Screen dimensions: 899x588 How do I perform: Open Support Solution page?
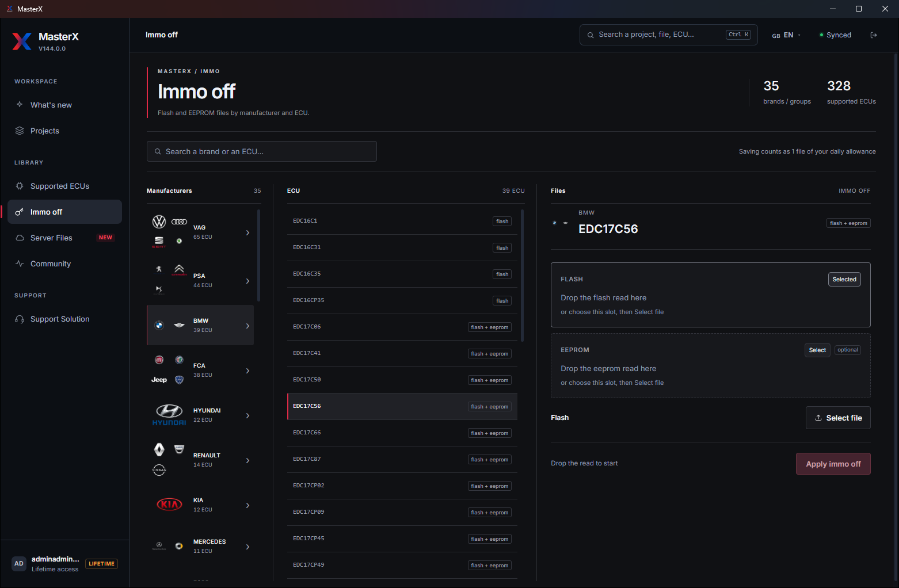pos(64,319)
